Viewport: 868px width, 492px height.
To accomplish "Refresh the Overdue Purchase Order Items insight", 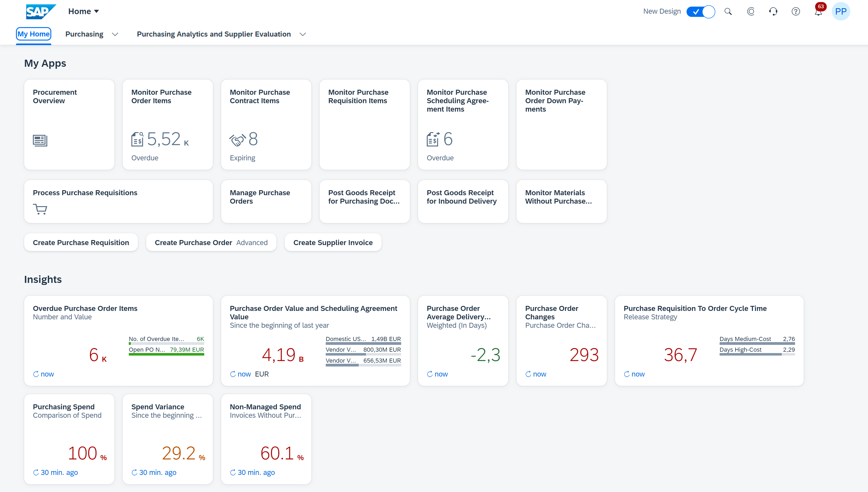I will point(36,374).
